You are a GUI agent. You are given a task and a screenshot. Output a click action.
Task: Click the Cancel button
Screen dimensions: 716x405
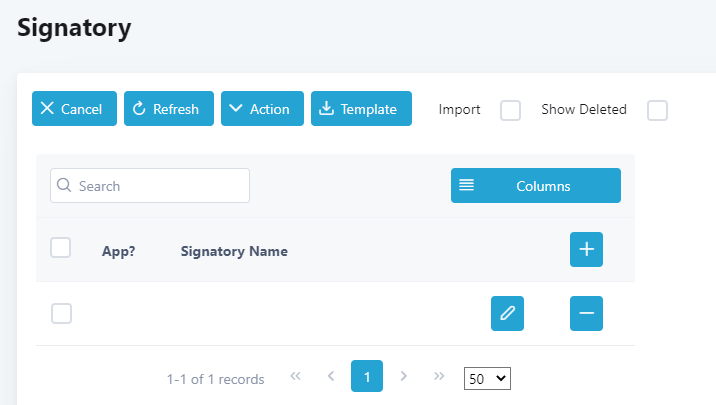(x=74, y=109)
